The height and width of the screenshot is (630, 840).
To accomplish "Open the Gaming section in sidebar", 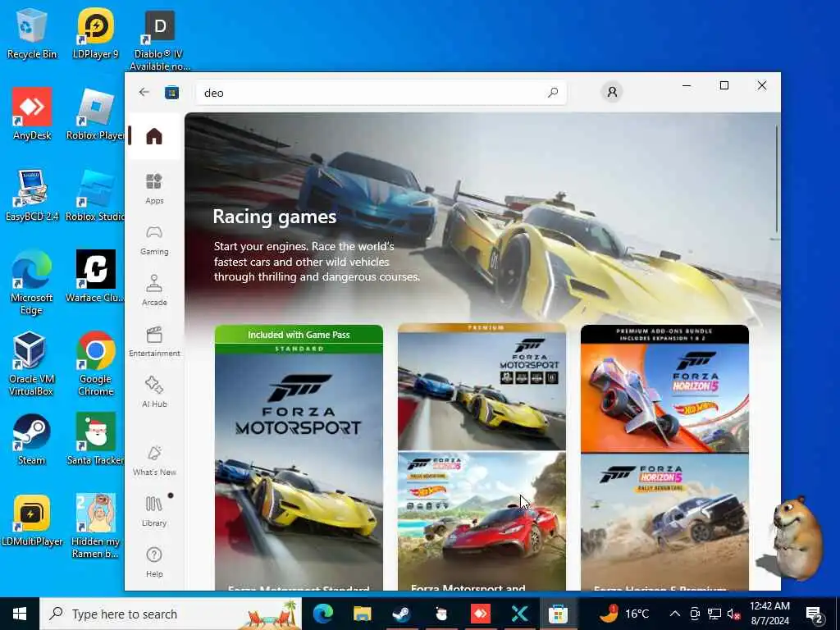I will (154, 240).
